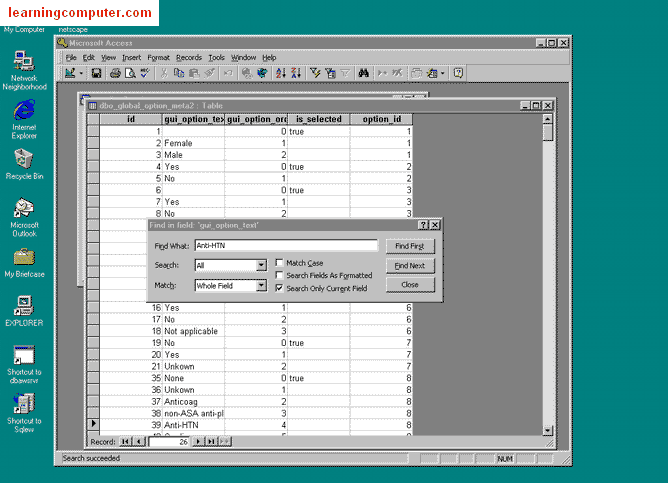Click the Close button in Find dialog
The height and width of the screenshot is (483, 668).
410,285
